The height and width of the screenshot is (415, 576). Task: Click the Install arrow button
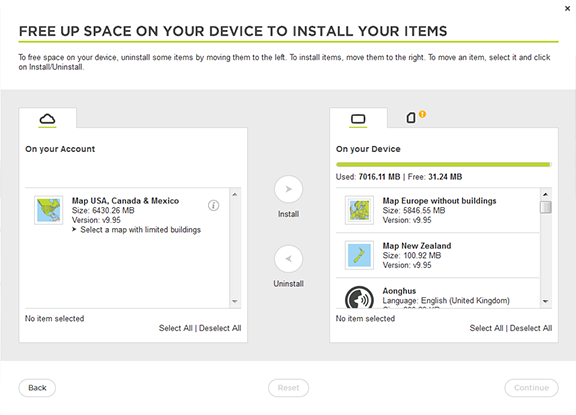click(288, 189)
